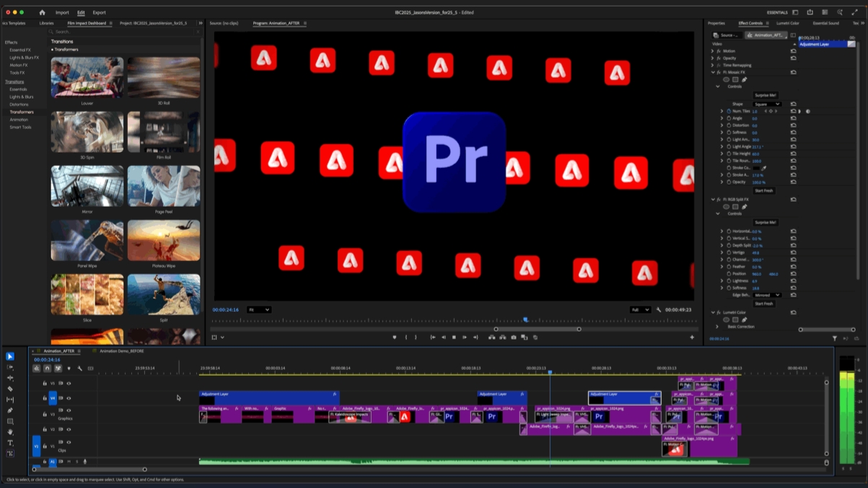Open the Shape dropdown showing Square
The height and width of the screenshot is (488, 868).
tap(766, 104)
